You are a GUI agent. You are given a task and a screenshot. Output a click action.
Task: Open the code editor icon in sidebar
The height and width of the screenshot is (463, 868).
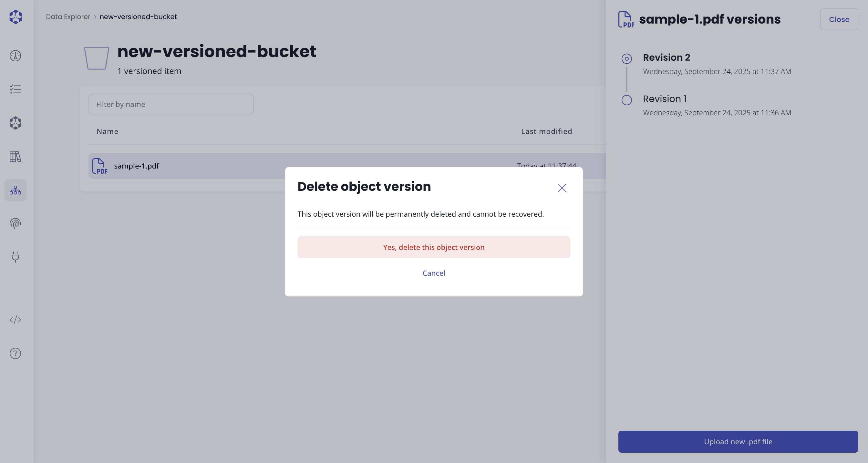(x=15, y=320)
